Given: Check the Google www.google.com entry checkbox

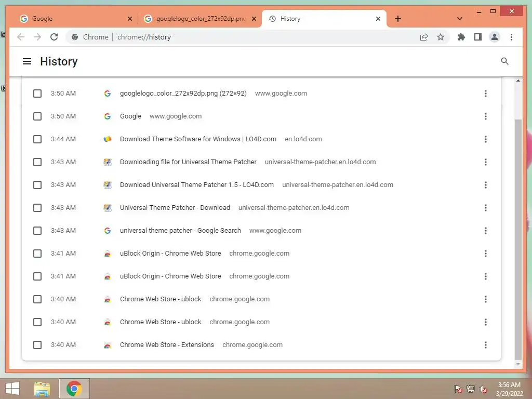Looking at the screenshot, I should click(x=37, y=116).
